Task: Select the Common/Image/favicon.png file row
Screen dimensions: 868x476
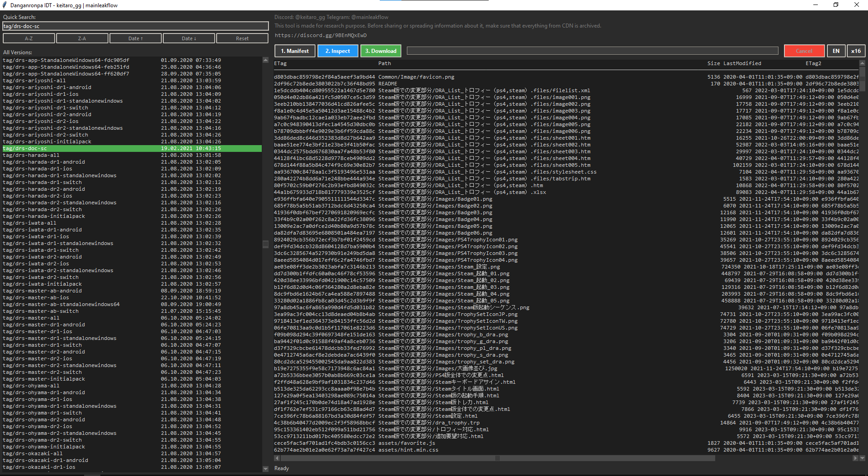Action: tap(566, 77)
